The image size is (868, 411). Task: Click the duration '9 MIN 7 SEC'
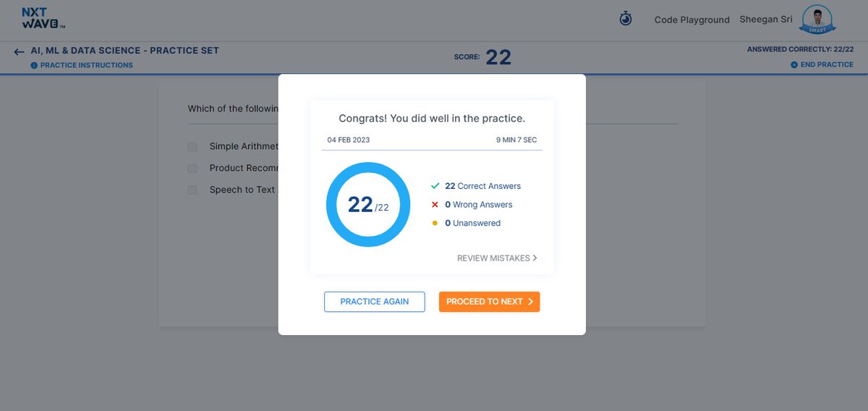tap(516, 140)
